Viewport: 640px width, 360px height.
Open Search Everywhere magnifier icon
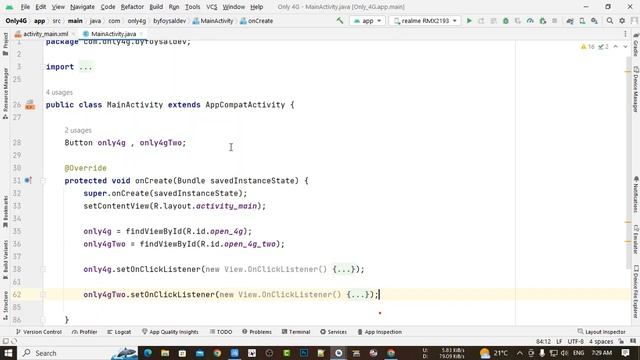(x=610, y=20)
